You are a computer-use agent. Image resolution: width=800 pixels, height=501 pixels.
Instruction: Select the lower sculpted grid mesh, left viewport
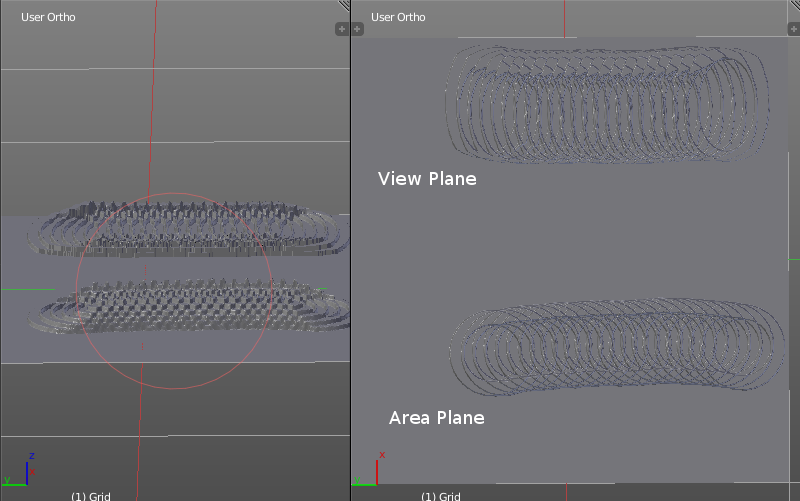[189, 306]
